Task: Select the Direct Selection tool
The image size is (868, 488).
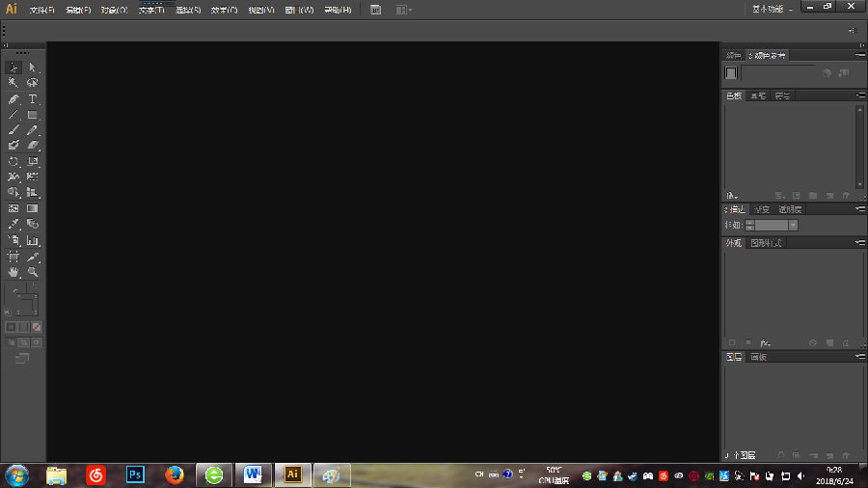Action: pyautogui.click(x=32, y=68)
